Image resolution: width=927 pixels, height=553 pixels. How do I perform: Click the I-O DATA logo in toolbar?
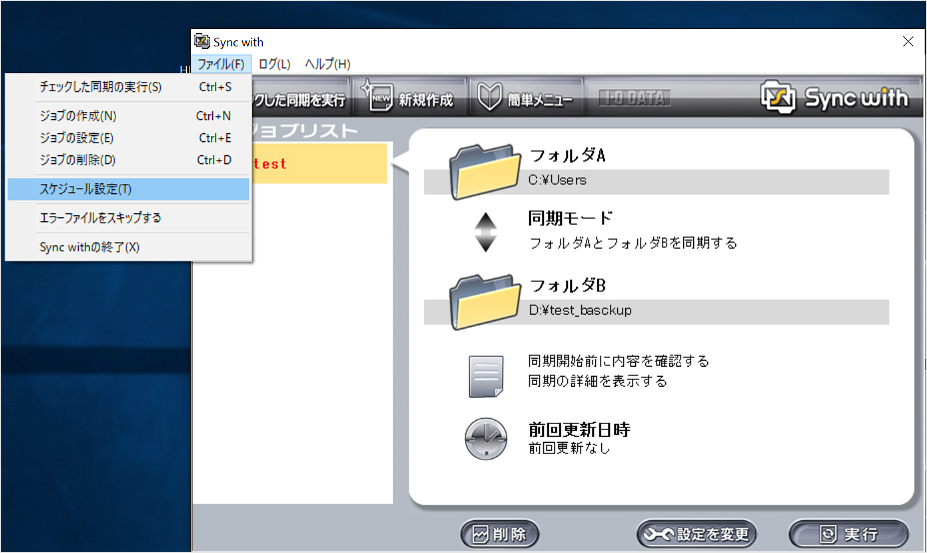pos(634,98)
